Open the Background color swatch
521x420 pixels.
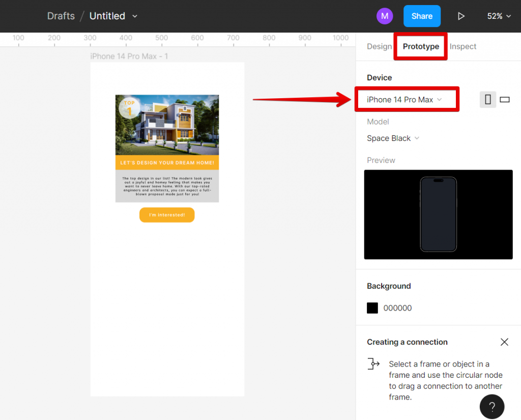372,307
